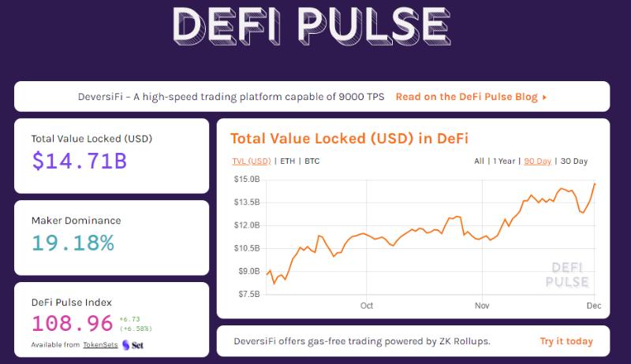Click the DEFI PULSE chart watermark

point(567,274)
